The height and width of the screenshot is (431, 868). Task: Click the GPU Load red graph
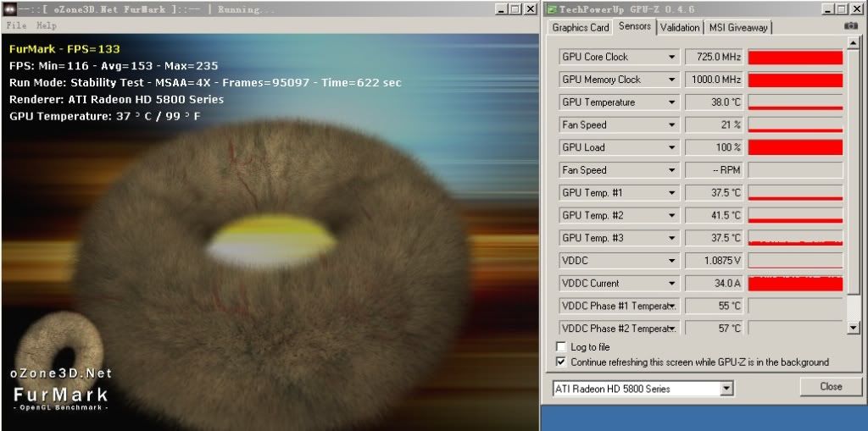(x=795, y=147)
